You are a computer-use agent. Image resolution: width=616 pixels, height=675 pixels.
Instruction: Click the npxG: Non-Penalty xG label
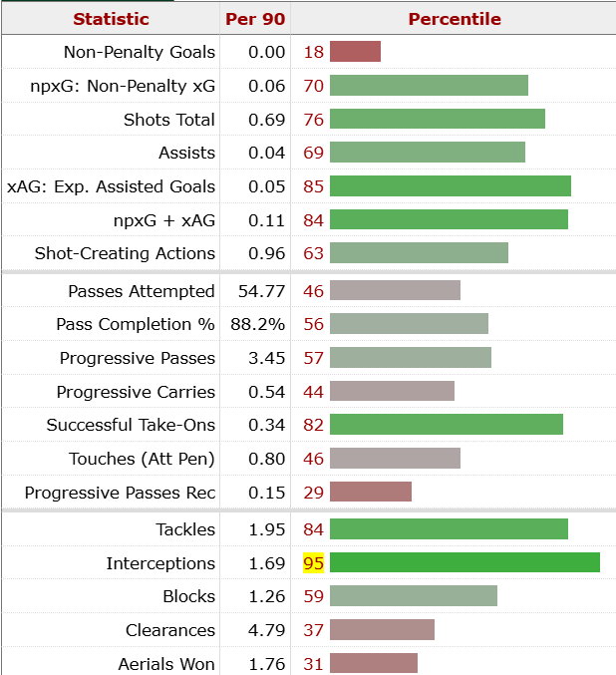point(123,86)
